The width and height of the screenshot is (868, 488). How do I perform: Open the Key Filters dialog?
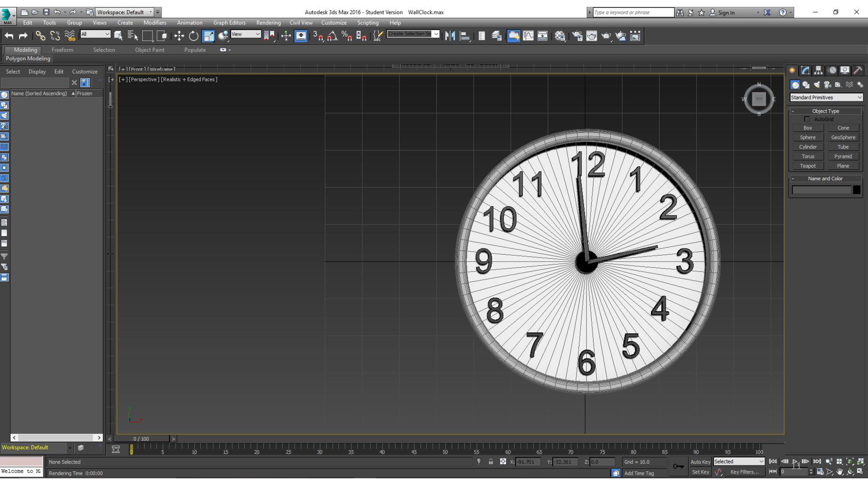pos(744,472)
